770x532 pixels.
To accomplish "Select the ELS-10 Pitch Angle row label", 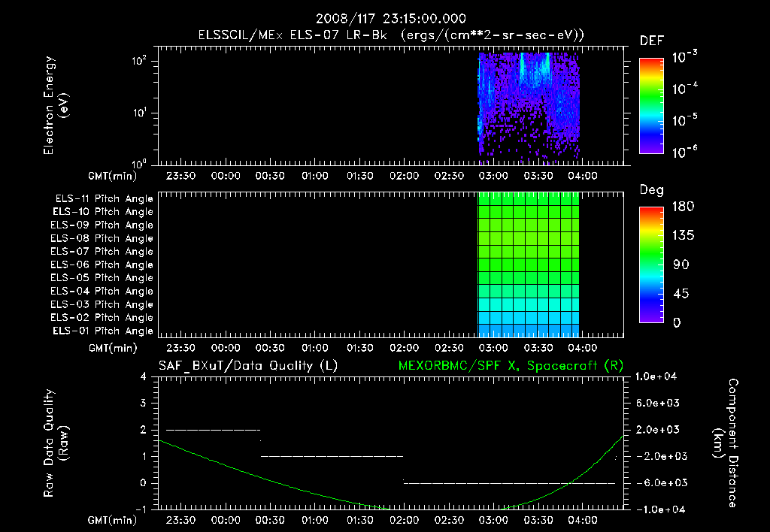I will 102,212.
